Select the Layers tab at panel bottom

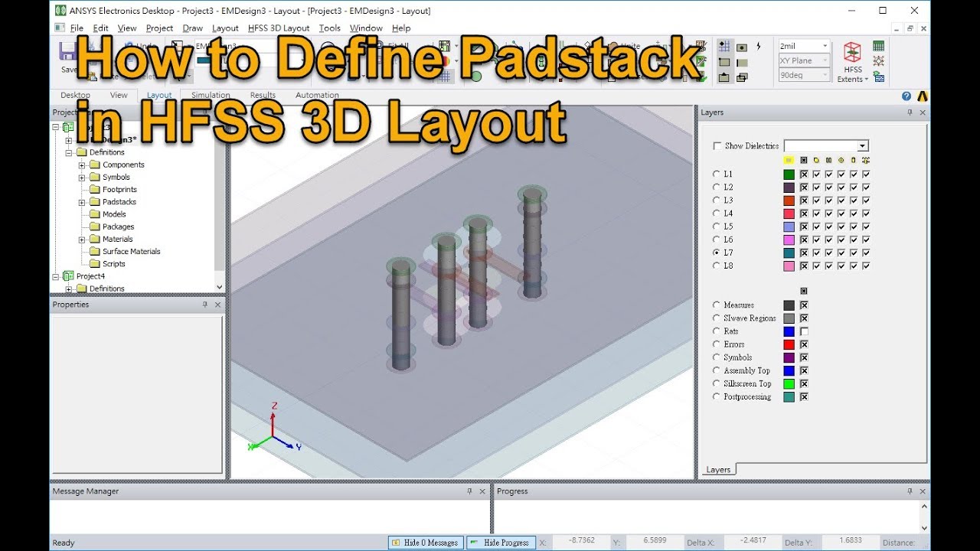(718, 470)
